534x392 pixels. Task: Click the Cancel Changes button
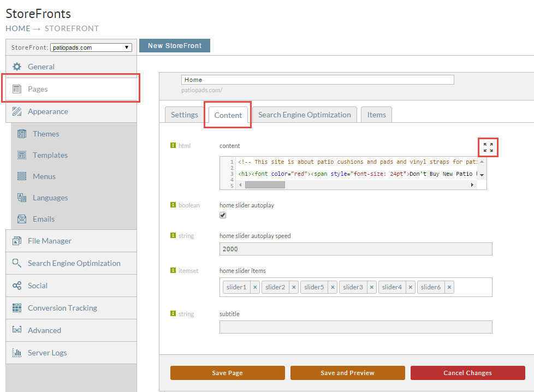click(467, 373)
